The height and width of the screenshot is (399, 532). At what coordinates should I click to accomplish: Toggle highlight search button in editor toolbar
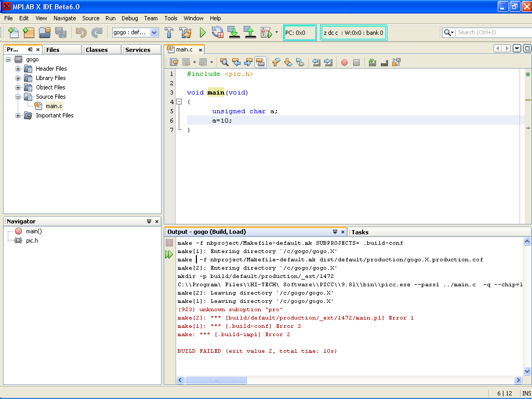pyautogui.click(x=260, y=62)
